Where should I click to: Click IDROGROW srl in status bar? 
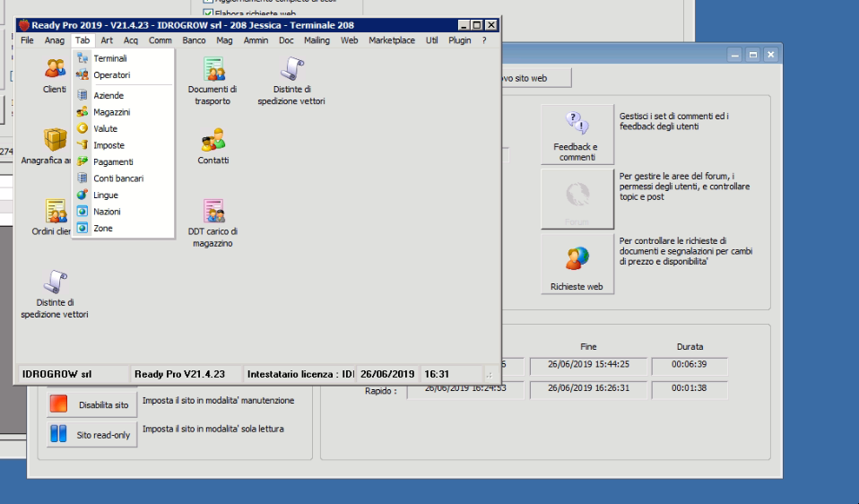(x=74, y=374)
